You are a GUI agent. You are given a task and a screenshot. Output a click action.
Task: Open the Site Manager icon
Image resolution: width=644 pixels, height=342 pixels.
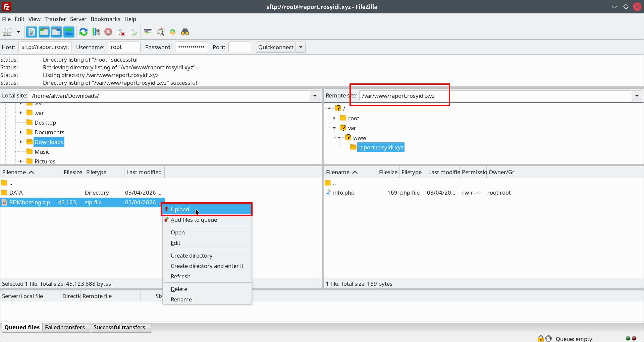[x=7, y=32]
